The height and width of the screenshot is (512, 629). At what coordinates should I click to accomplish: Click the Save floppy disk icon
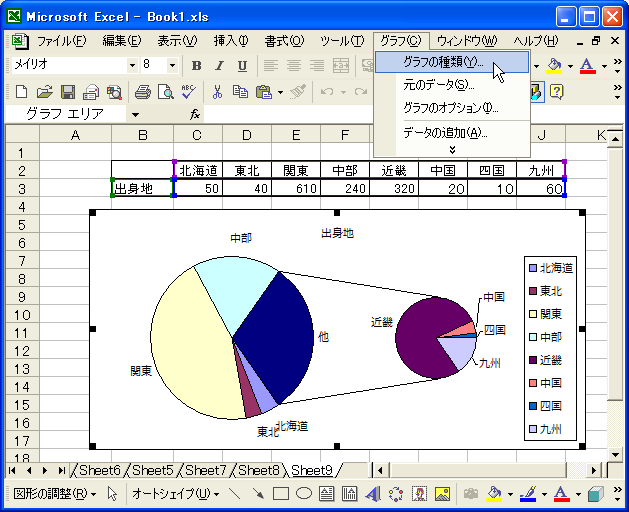tap(68, 92)
